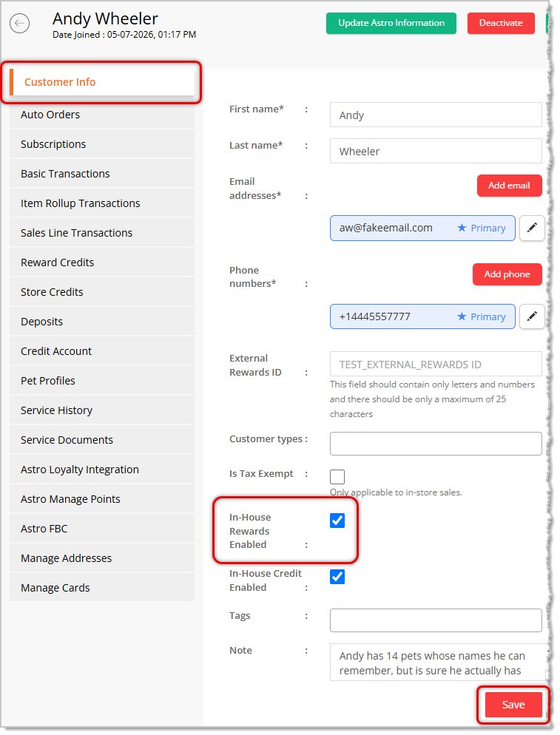Click the Add phone button
560x735 pixels.
(507, 274)
